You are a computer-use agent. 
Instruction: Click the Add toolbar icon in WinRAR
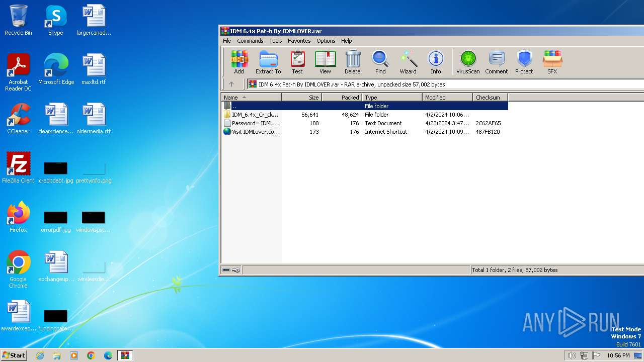[x=239, y=62]
